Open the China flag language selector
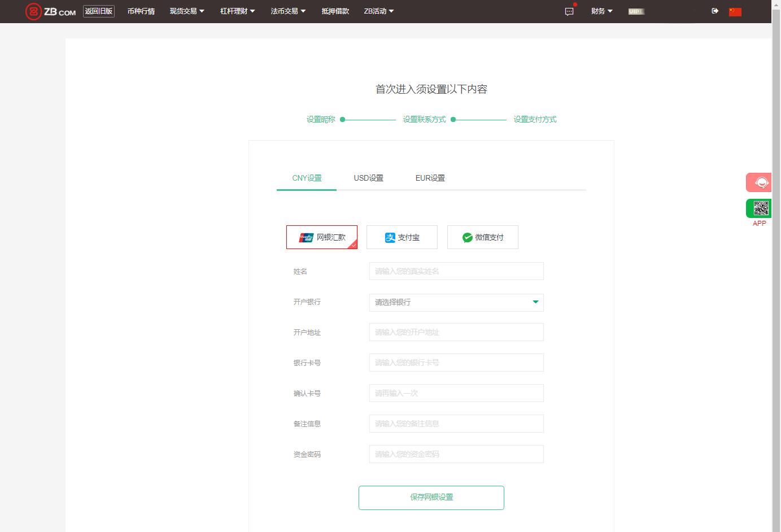This screenshot has height=532, width=781. 735,11
